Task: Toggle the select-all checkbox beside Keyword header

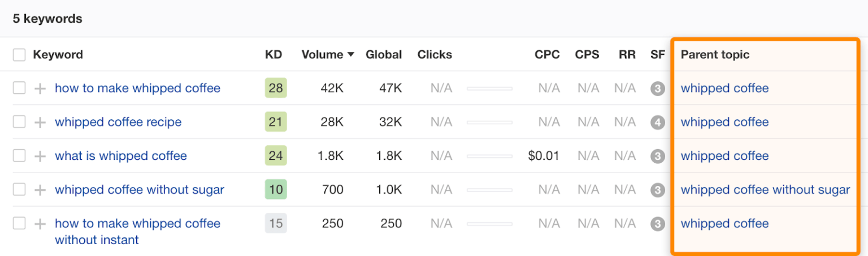Action: coord(19,55)
